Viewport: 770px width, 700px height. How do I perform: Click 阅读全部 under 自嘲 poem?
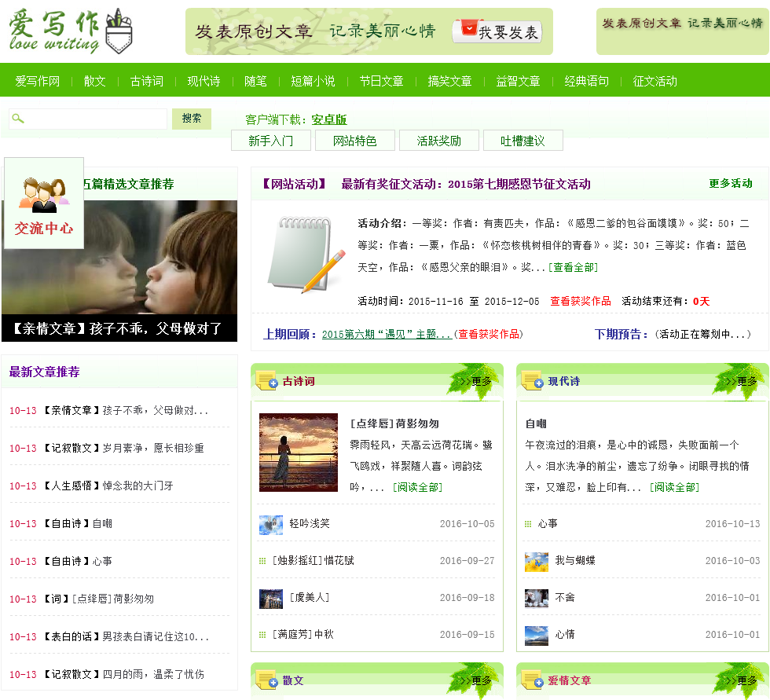click(x=674, y=487)
